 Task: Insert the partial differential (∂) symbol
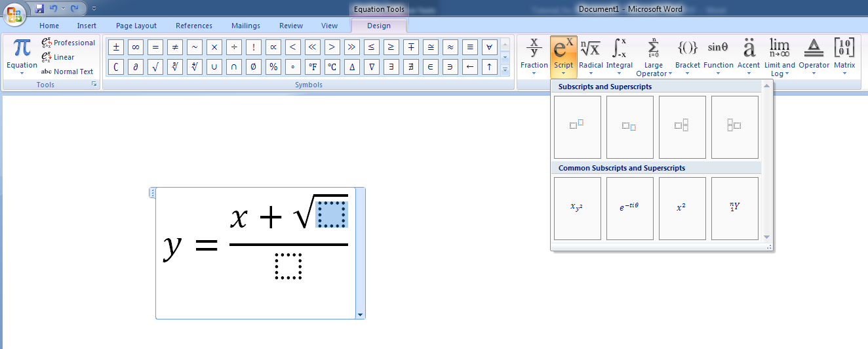(136, 67)
